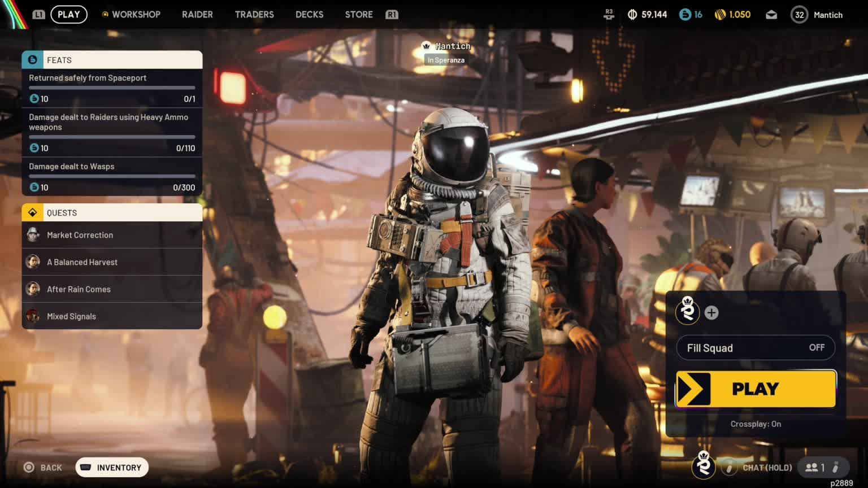This screenshot has width=868, height=488.
Task: Click the crown icon beside the Mantich nameplate
Action: (x=426, y=46)
